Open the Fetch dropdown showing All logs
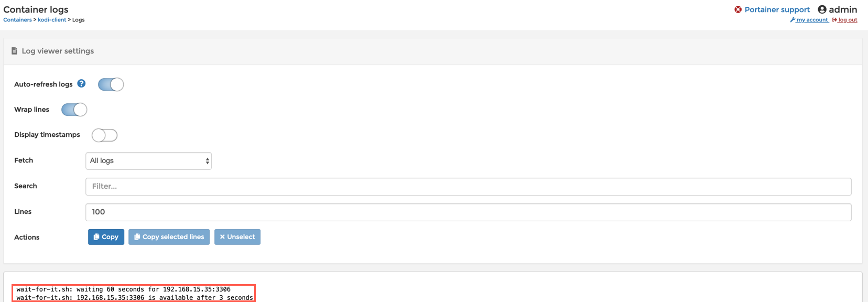Viewport: 868px width, 302px height. coord(148,161)
